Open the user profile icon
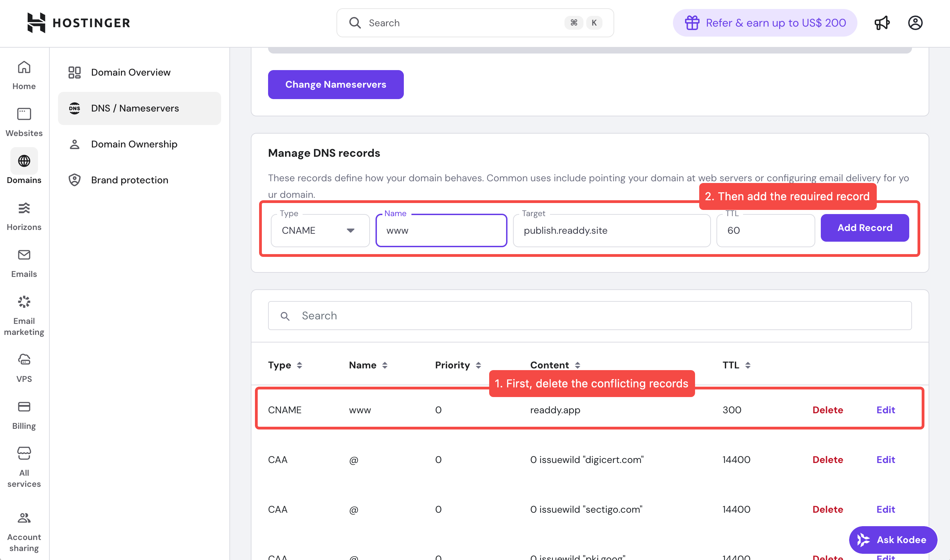Viewport: 950px width, 560px height. (915, 23)
